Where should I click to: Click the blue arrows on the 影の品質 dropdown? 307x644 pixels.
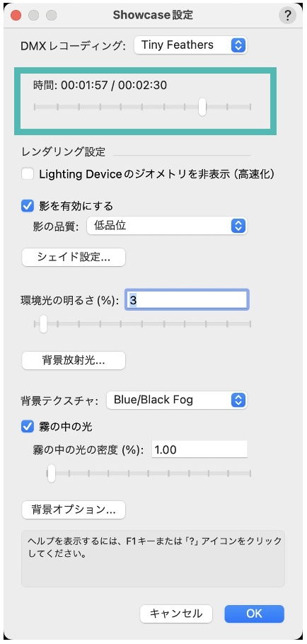[238, 226]
